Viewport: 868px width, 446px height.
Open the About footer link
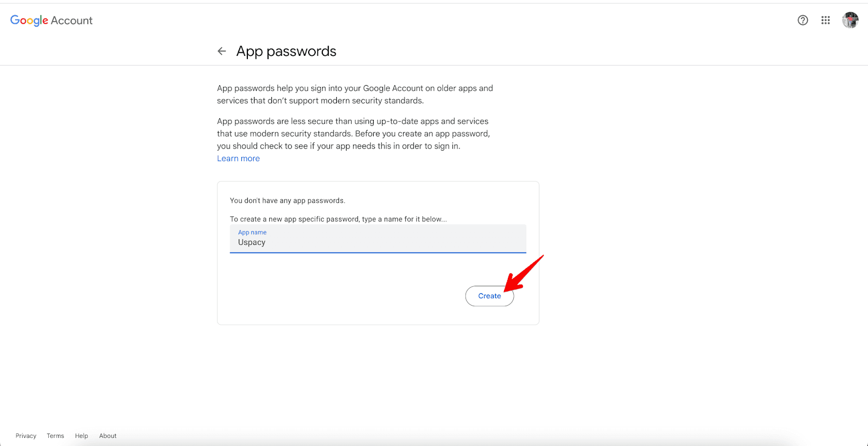coord(108,436)
